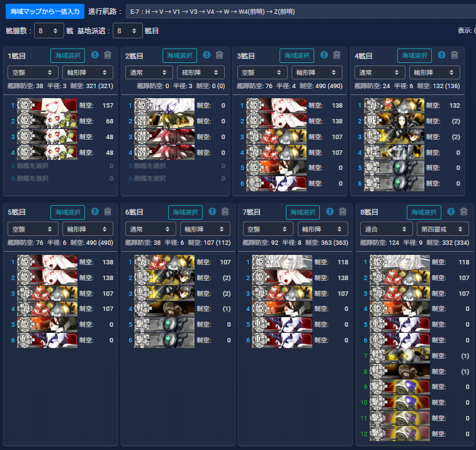
Task: Select enemy 3 carrier in 7戦目
Action: click(x=282, y=293)
